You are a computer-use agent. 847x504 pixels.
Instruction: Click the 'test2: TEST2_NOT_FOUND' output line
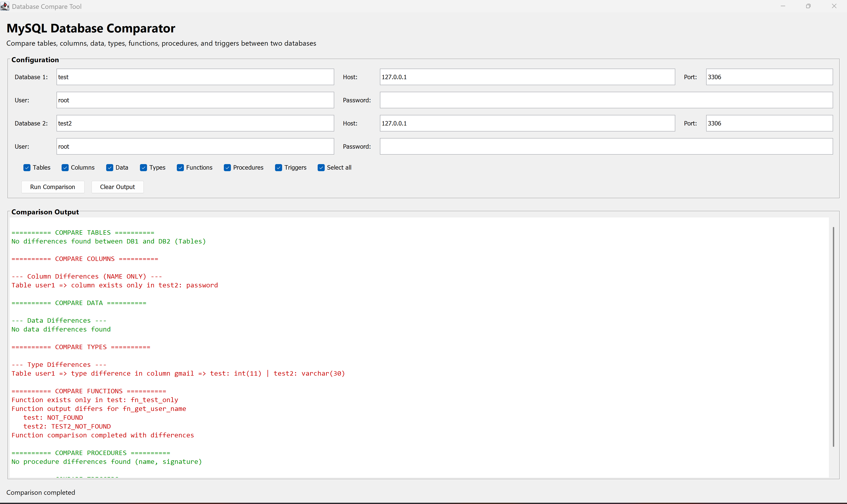67,427
